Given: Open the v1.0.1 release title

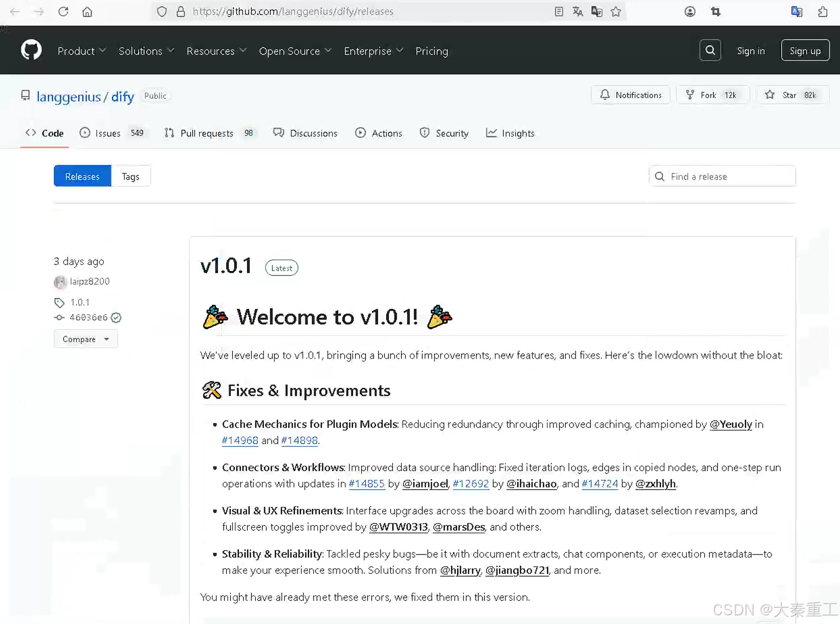Looking at the screenshot, I should point(226,265).
